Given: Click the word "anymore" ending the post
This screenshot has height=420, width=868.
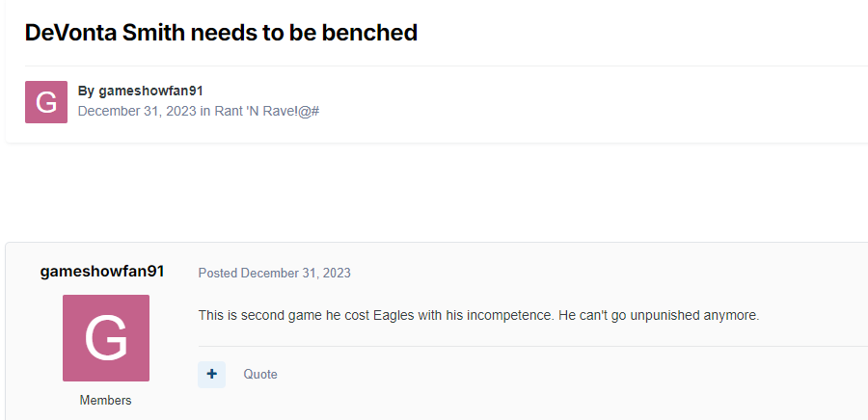Looking at the screenshot, I should click(733, 315).
